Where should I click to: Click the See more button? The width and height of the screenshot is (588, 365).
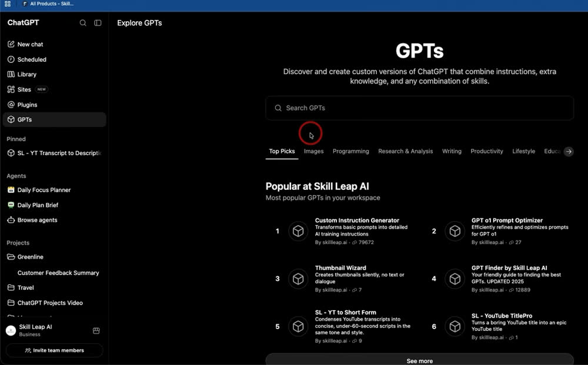pyautogui.click(x=419, y=359)
